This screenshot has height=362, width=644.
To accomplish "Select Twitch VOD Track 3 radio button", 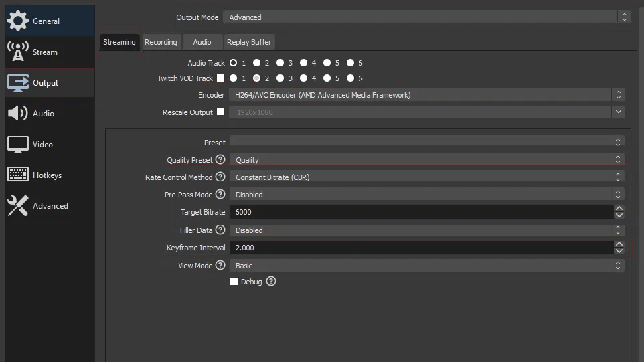I will 280,78.
